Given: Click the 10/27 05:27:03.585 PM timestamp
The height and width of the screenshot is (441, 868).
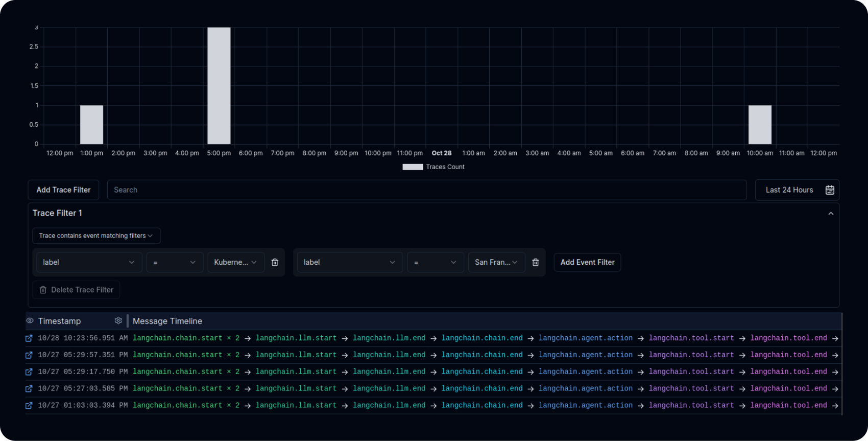Looking at the screenshot, I should tap(83, 389).
